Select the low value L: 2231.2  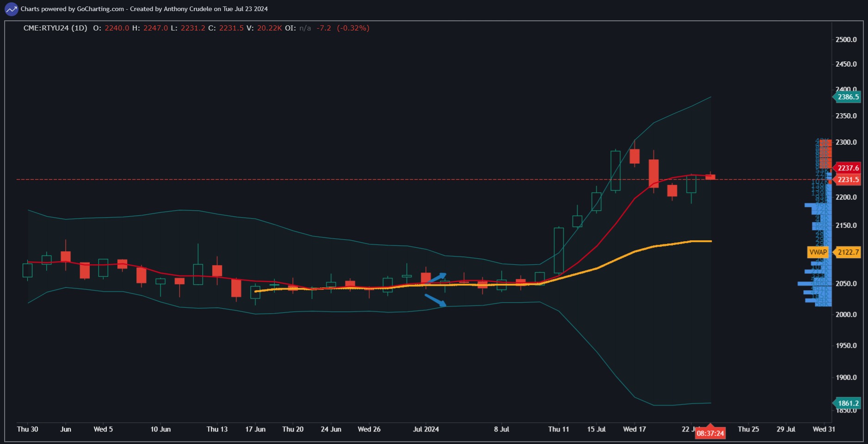188,28
